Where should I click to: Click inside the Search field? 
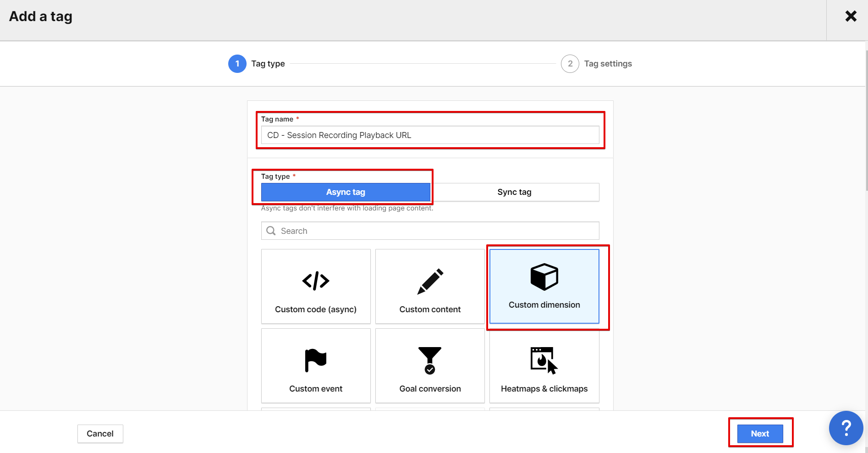tap(429, 231)
